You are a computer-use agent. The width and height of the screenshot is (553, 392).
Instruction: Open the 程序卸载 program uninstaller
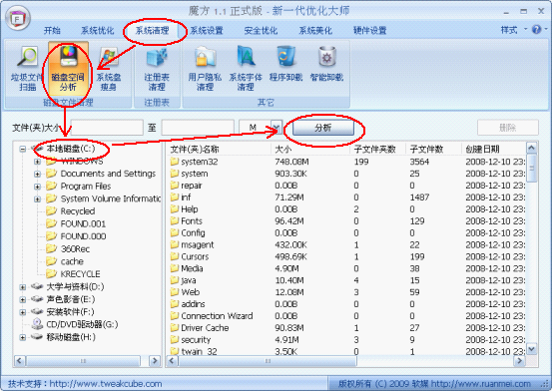pos(285,64)
